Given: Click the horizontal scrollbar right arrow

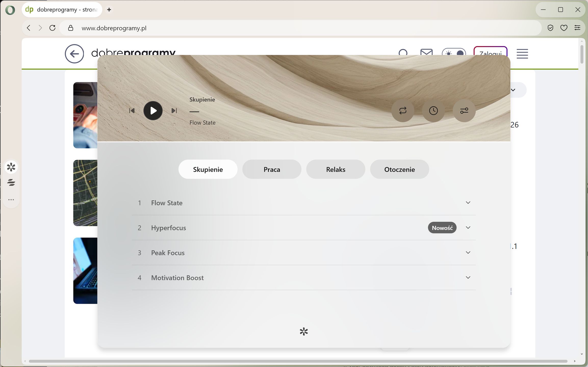Looking at the screenshot, I should click(x=574, y=361).
